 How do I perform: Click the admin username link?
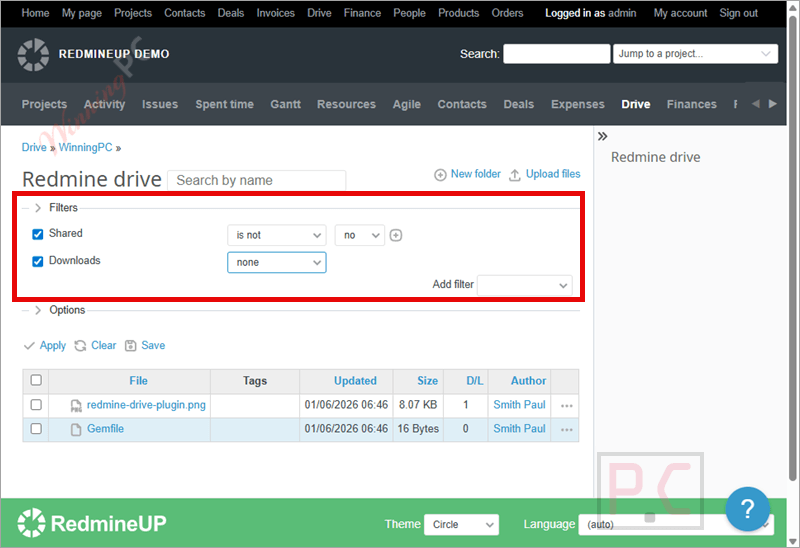(622, 13)
